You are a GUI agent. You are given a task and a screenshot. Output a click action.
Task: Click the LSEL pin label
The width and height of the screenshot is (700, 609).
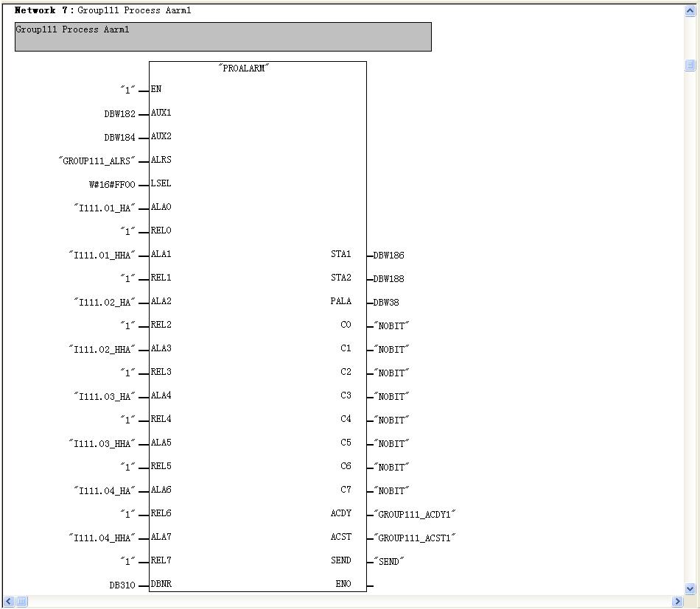click(161, 183)
